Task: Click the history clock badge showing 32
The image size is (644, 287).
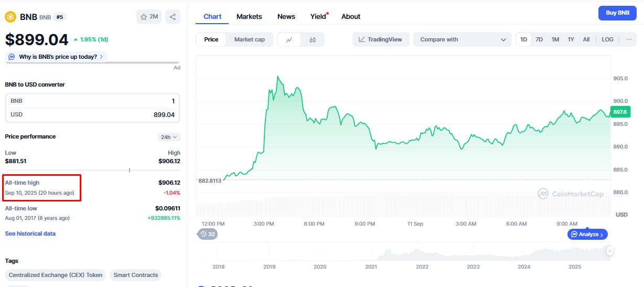Action: [x=207, y=234]
